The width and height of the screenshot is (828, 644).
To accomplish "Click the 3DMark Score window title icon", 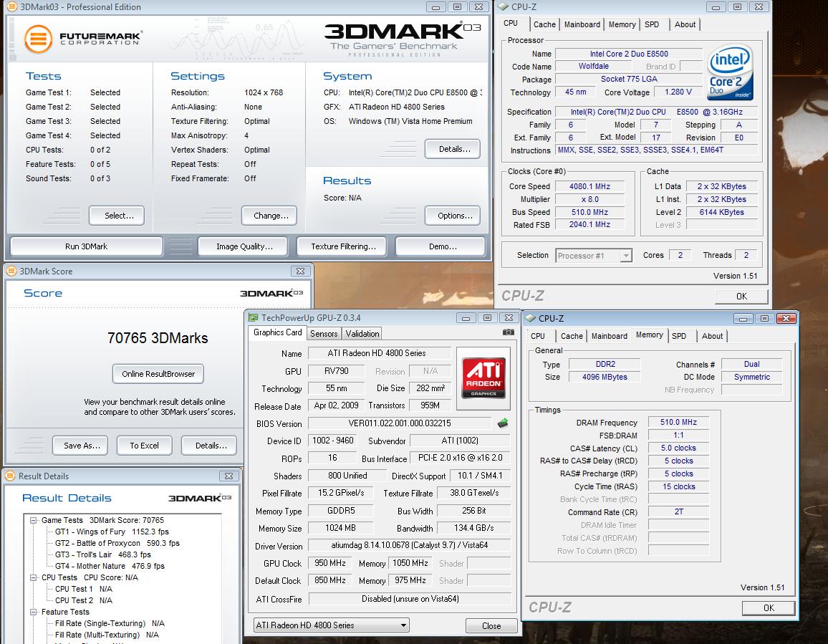I will (x=11, y=271).
